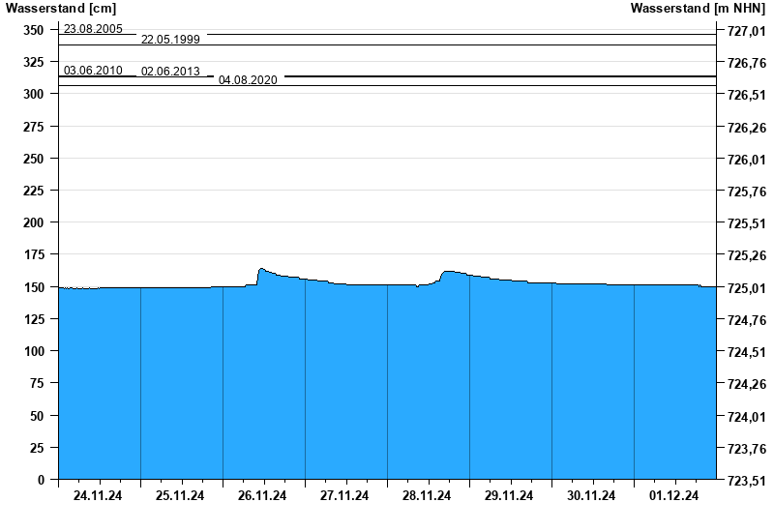Viewport: 774px width, 532px height.
Task: Select the 22.05.1999 high-water label
Action: (170, 40)
